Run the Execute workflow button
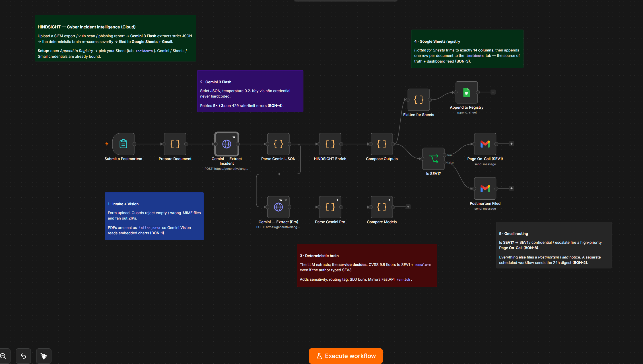643x364 pixels. pyautogui.click(x=346, y=356)
